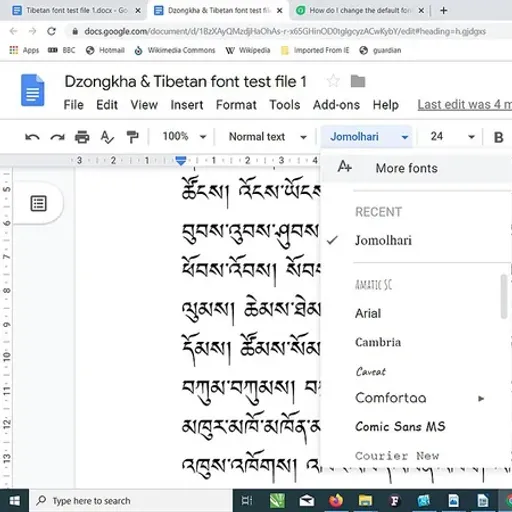This screenshot has height=512, width=512.
Task: Move document using folder icon
Action: [x=358, y=81]
